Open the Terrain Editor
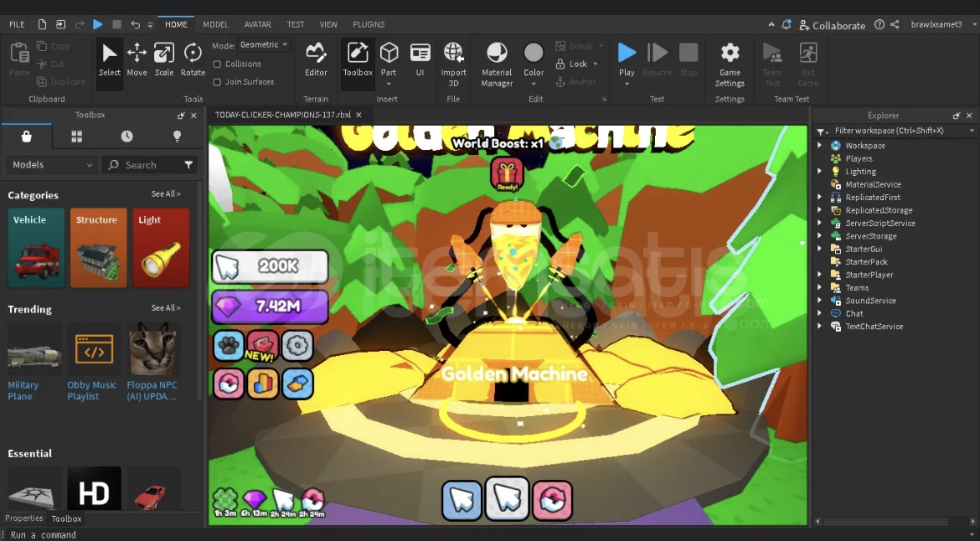The height and width of the screenshot is (541, 980). tap(316, 60)
